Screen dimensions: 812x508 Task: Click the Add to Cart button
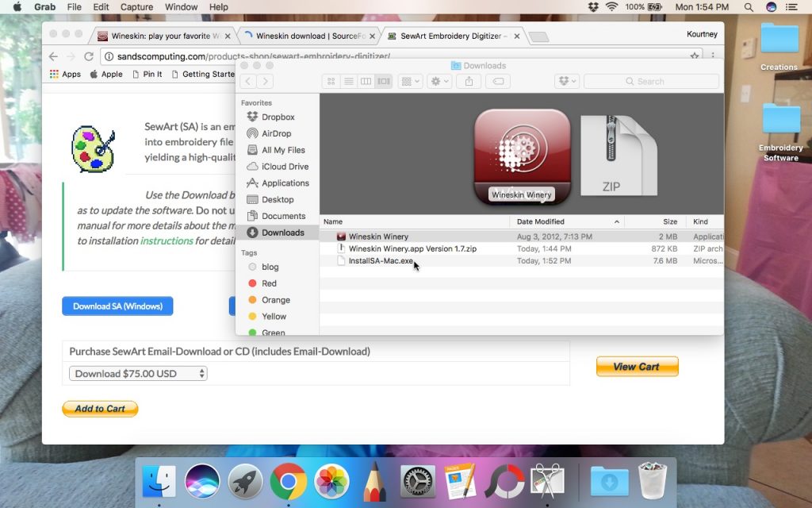click(x=100, y=409)
